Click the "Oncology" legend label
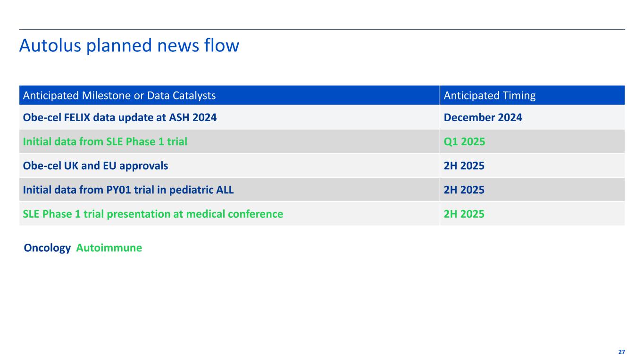The width and height of the screenshot is (644, 362). pos(47,248)
